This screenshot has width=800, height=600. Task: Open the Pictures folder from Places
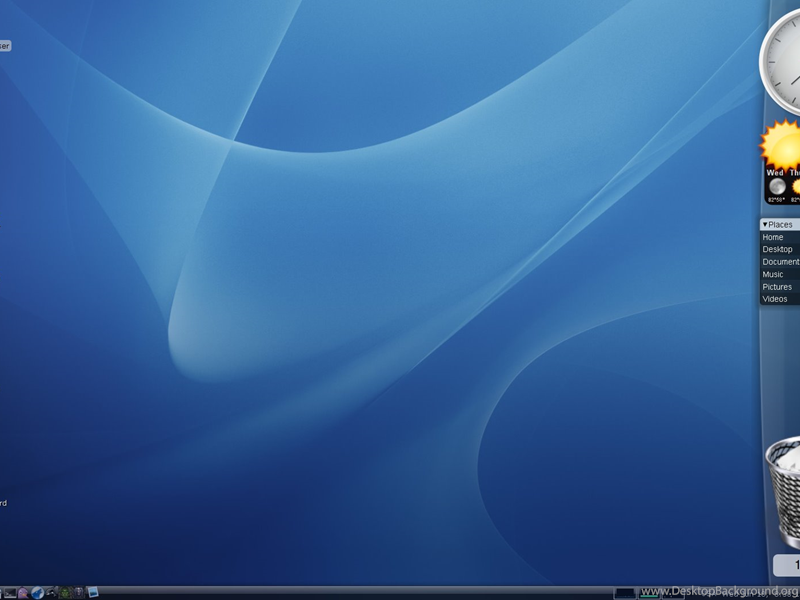pyautogui.click(x=777, y=287)
